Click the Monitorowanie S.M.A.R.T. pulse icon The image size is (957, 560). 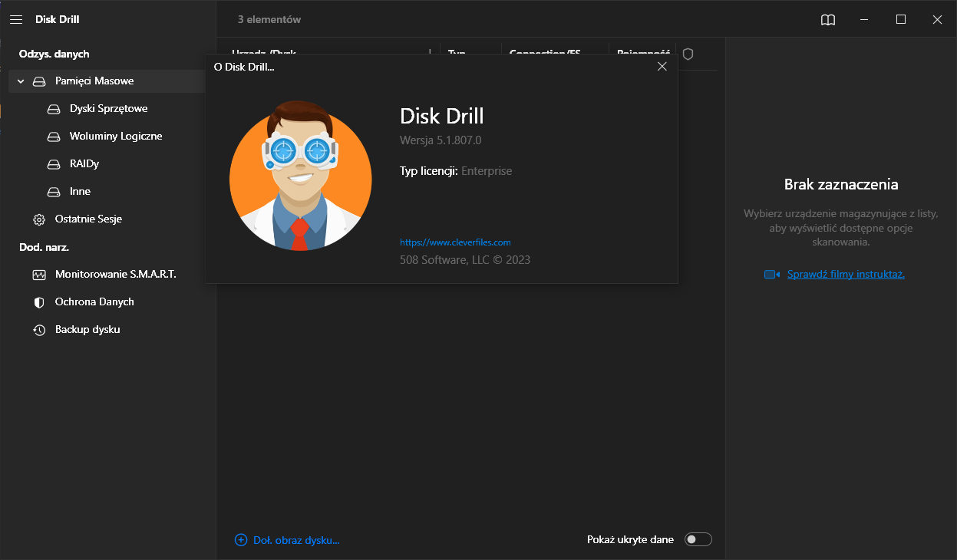[x=39, y=275]
